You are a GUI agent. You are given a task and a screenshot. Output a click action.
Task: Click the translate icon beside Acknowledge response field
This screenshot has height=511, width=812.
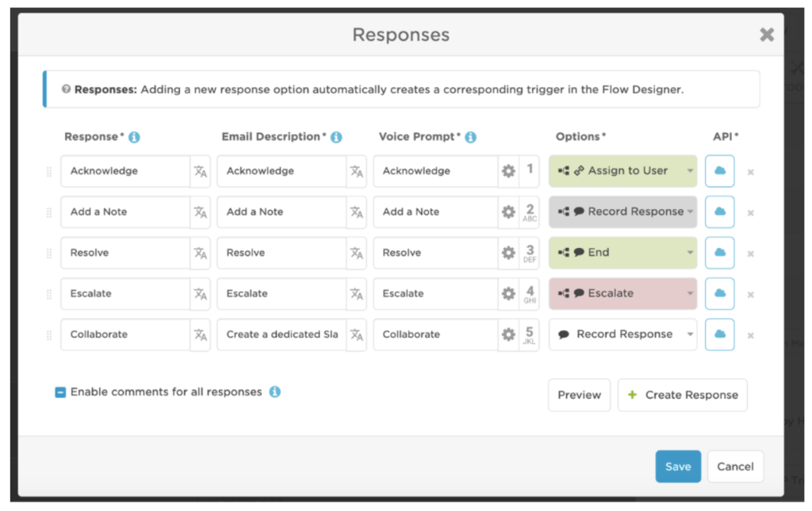[198, 170]
